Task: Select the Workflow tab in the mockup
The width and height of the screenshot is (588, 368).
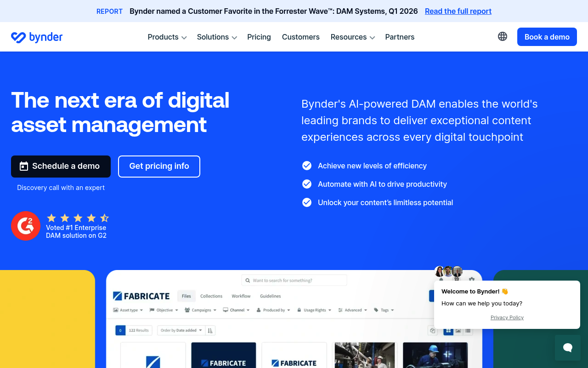Action: pyautogui.click(x=241, y=296)
